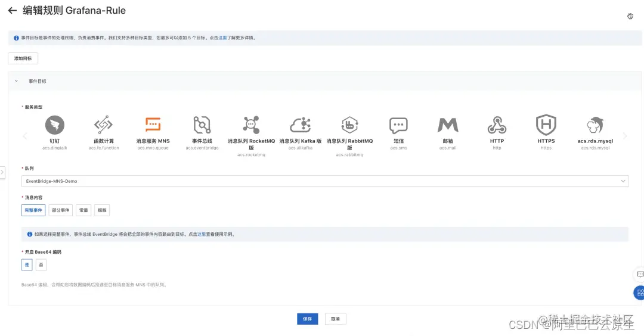Open the queue dropdown EventBridge-MNS-Demo

tap(325, 181)
